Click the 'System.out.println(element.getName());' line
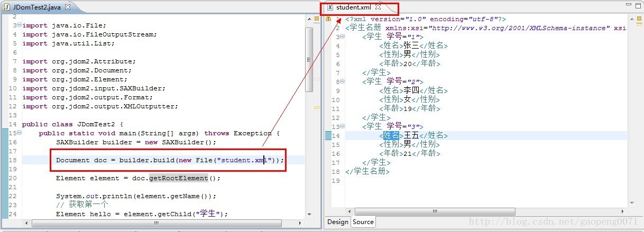This screenshot has width=644, height=232. pos(136,196)
